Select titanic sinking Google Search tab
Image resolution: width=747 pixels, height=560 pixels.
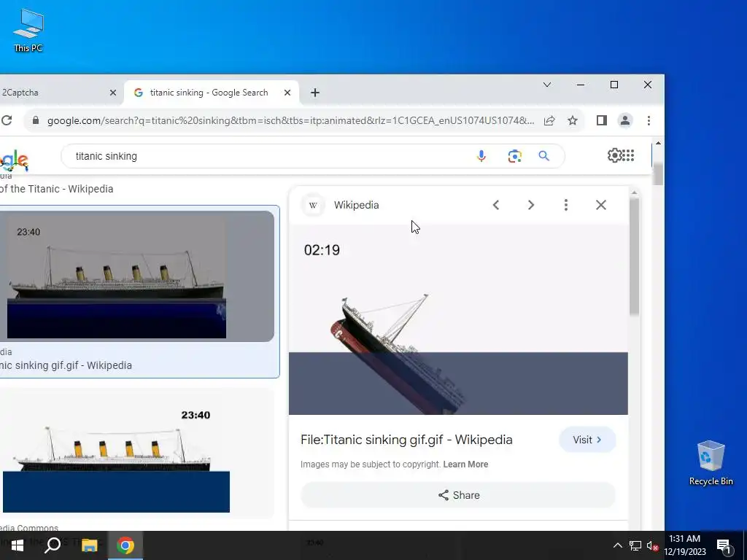[209, 93]
